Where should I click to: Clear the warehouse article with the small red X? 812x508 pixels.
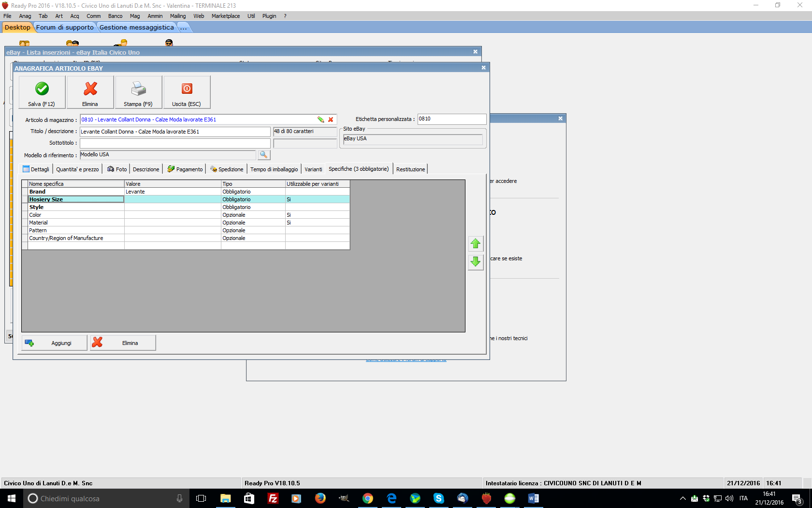(331, 120)
